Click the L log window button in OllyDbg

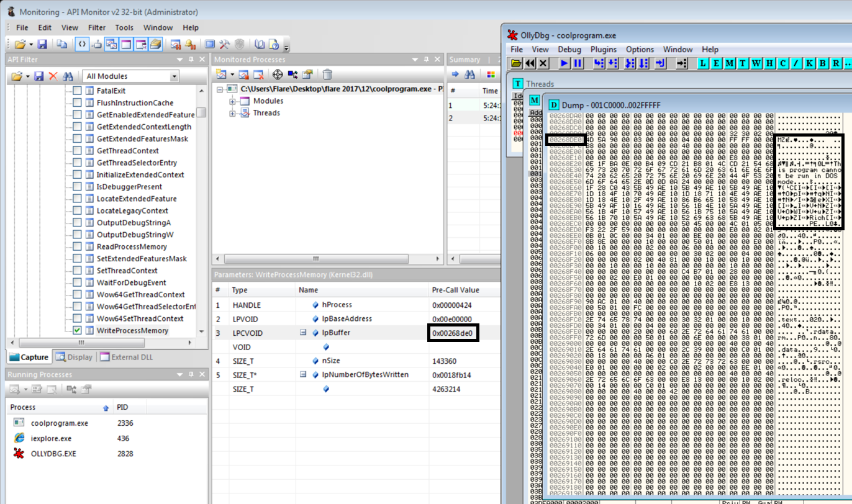(x=702, y=63)
